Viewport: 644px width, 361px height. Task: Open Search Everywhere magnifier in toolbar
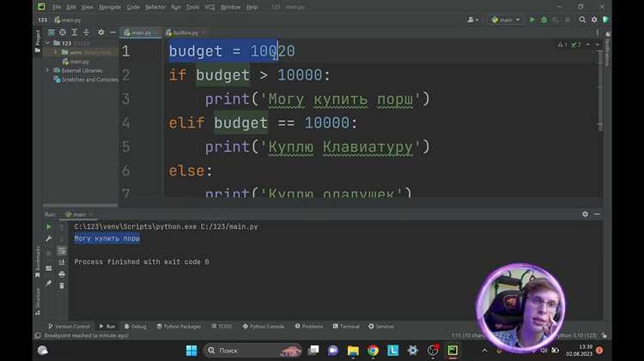coord(582,20)
